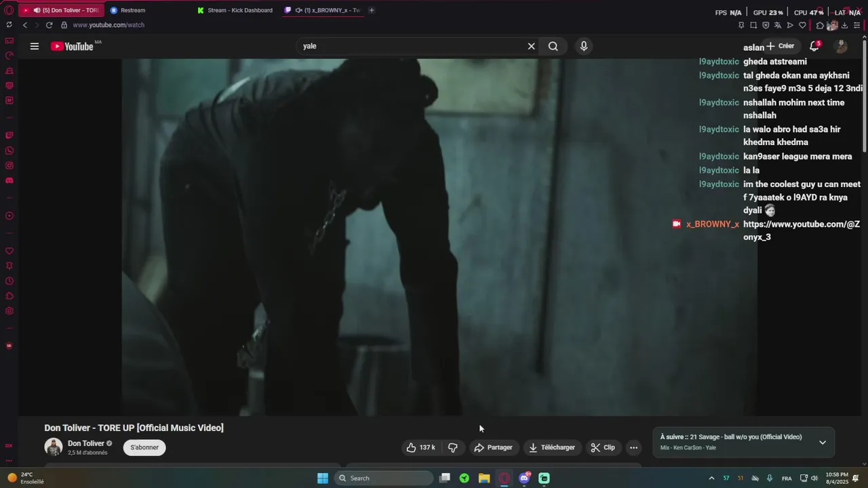This screenshot has height=488, width=868.
Task: Open the posted youtube.com/@Zonyx_3 chat link
Action: pyautogui.click(x=802, y=230)
